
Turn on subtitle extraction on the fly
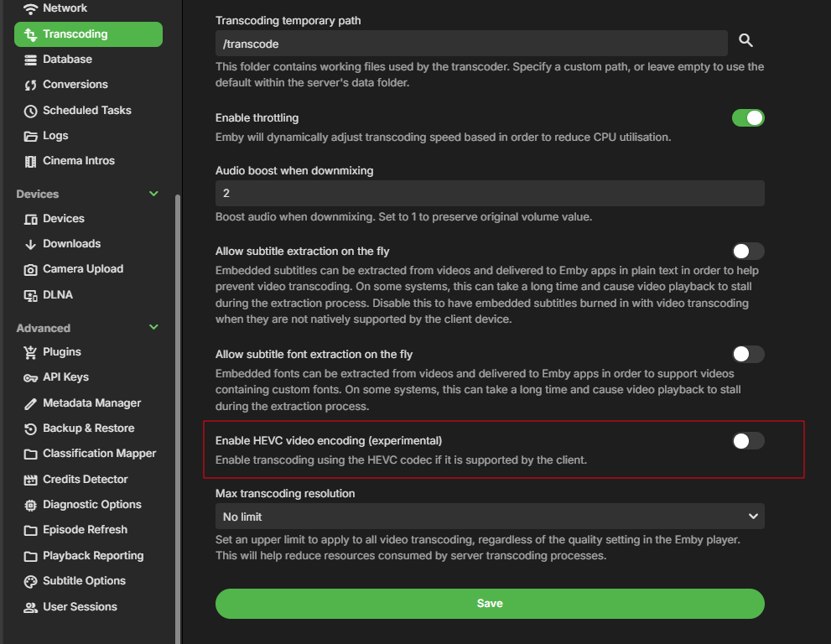pos(748,251)
